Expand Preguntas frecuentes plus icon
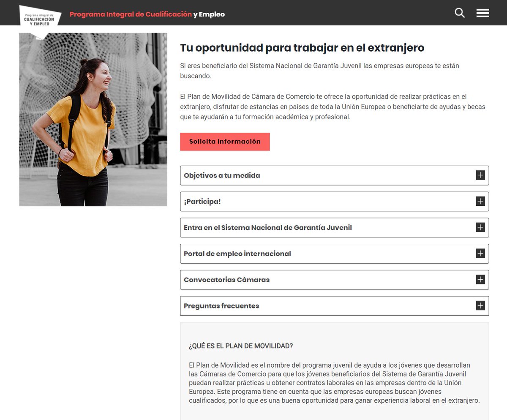The image size is (507, 420). click(480, 306)
